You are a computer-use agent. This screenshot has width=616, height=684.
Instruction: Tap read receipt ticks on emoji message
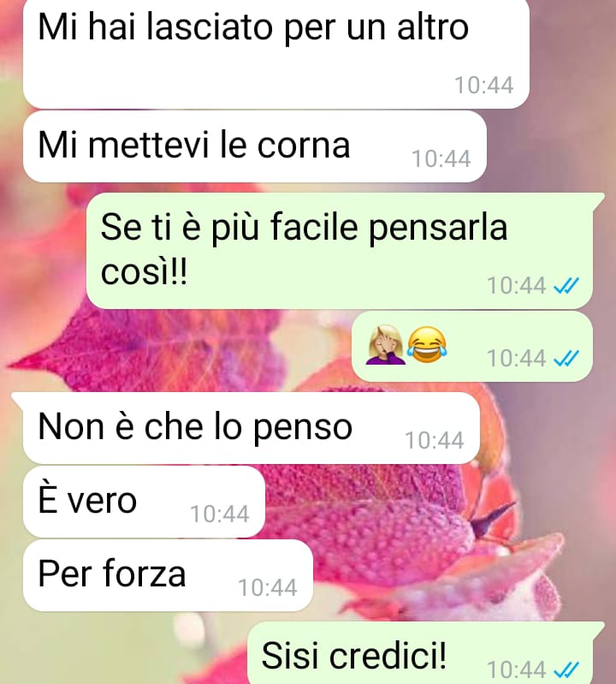click(566, 359)
